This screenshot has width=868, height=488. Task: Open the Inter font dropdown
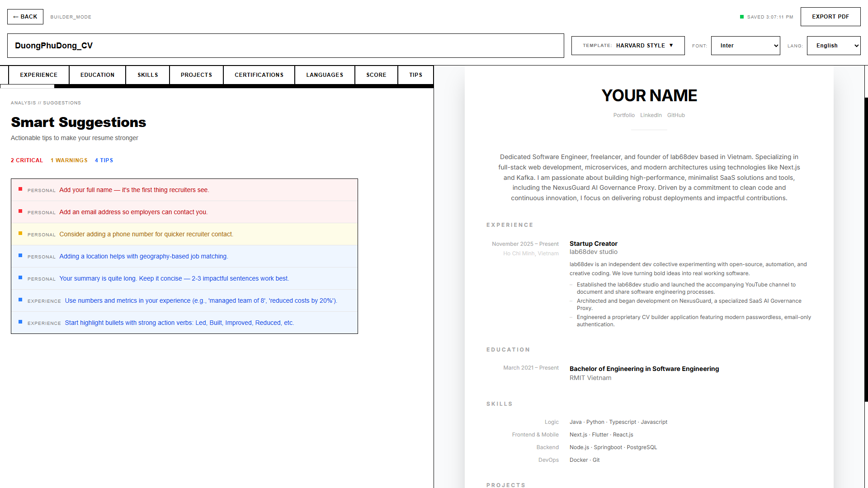(745, 45)
